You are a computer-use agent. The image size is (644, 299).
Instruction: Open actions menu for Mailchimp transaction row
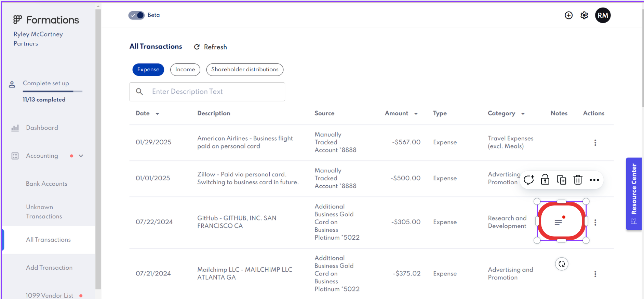pos(595,274)
